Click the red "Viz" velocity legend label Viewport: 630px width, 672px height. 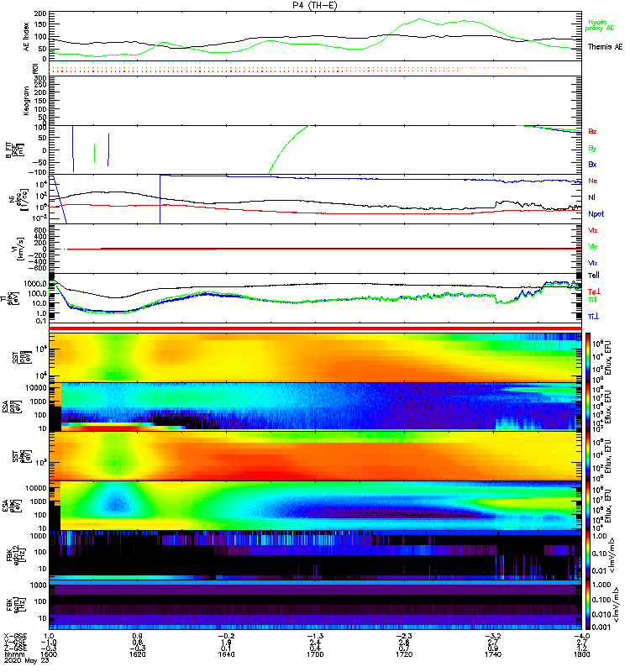coord(593,230)
